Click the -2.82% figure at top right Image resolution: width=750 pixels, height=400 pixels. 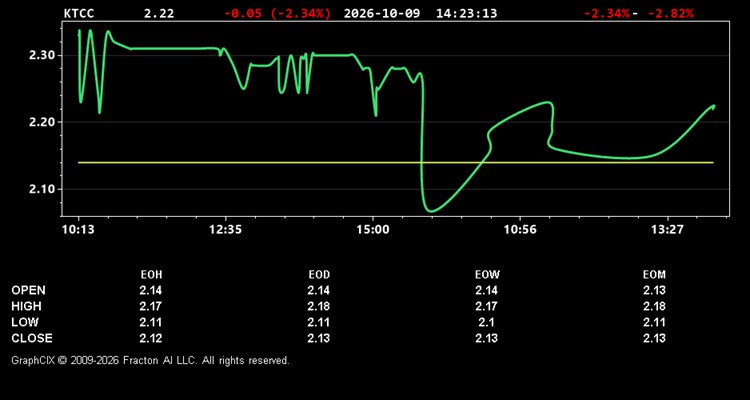pyautogui.click(x=670, y=13)
